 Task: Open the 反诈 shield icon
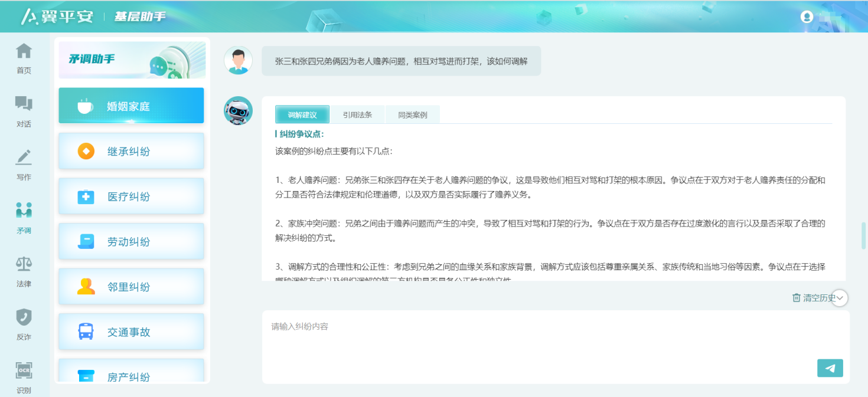[24, 317]
